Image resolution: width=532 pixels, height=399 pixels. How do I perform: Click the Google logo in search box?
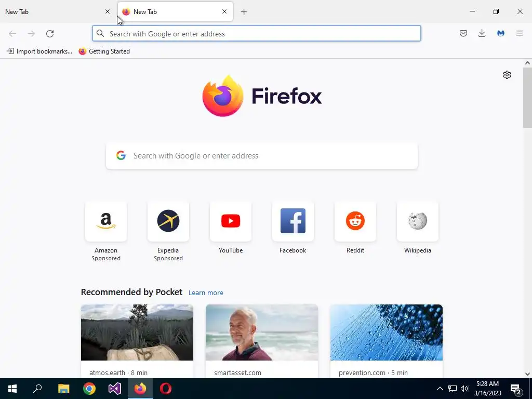coord(121,156)
